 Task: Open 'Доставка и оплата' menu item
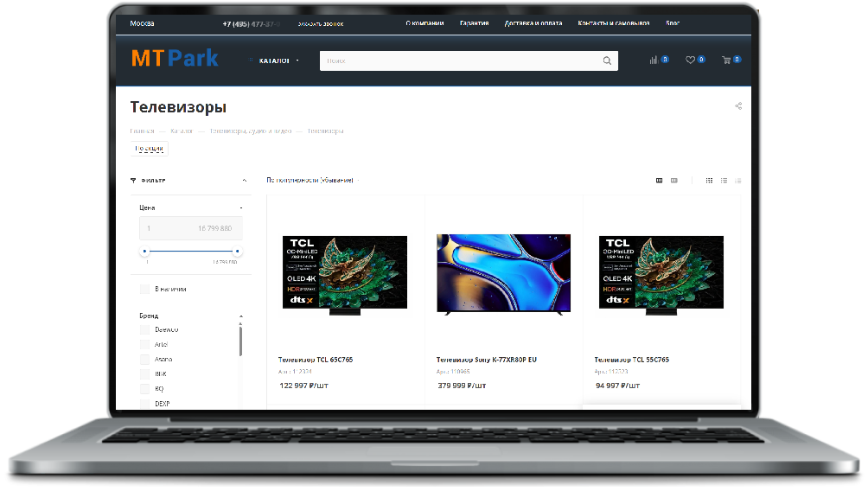[x=533, y=23]
